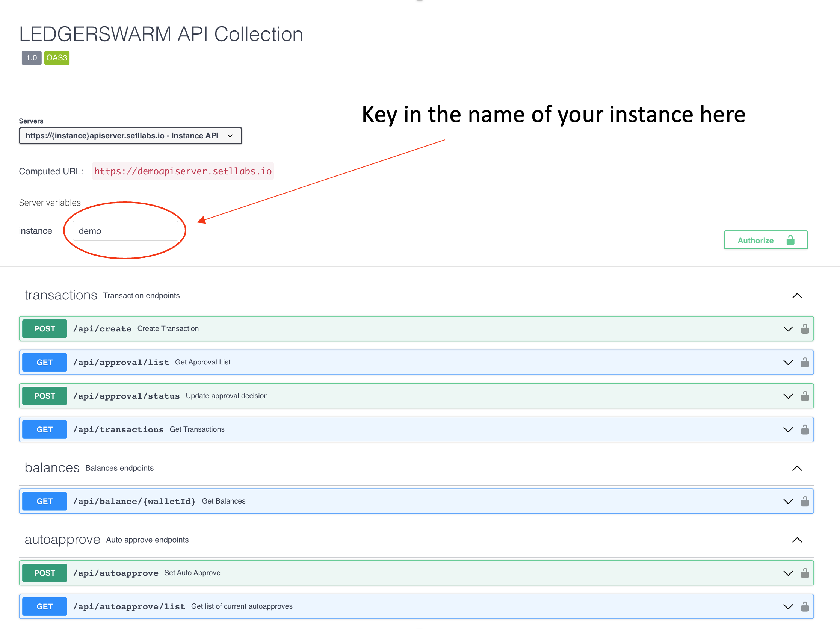Click the 'Get Approval List' description
840x629 pixels.
click(x=203, y=362)
